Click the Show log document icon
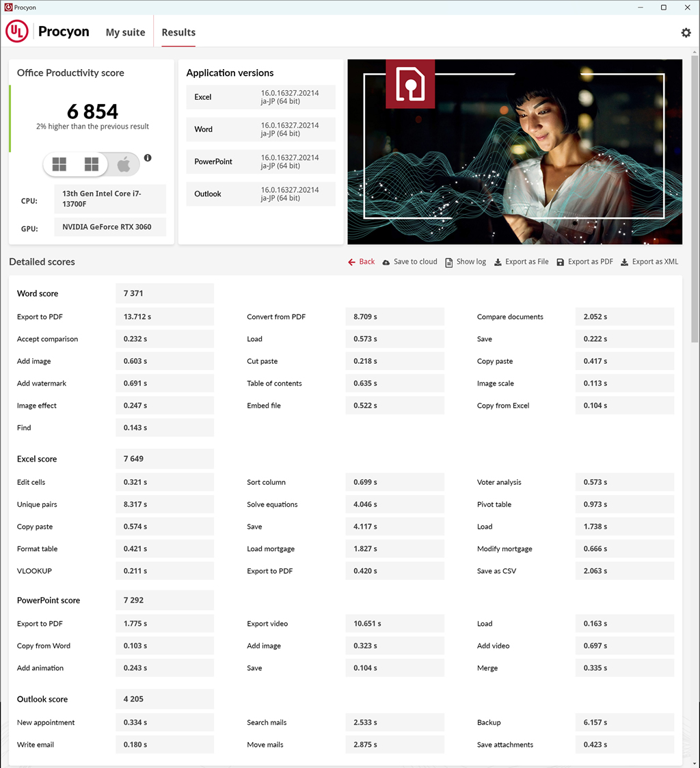Screen dimensions: 700x768 pyautogui.click(x=448, y=262)
